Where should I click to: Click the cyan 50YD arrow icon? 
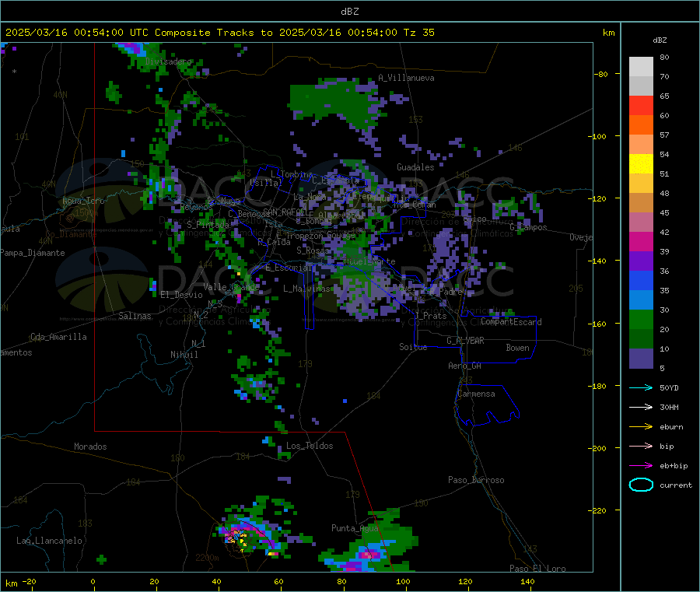pyautogui.click(x=641, y=387)
